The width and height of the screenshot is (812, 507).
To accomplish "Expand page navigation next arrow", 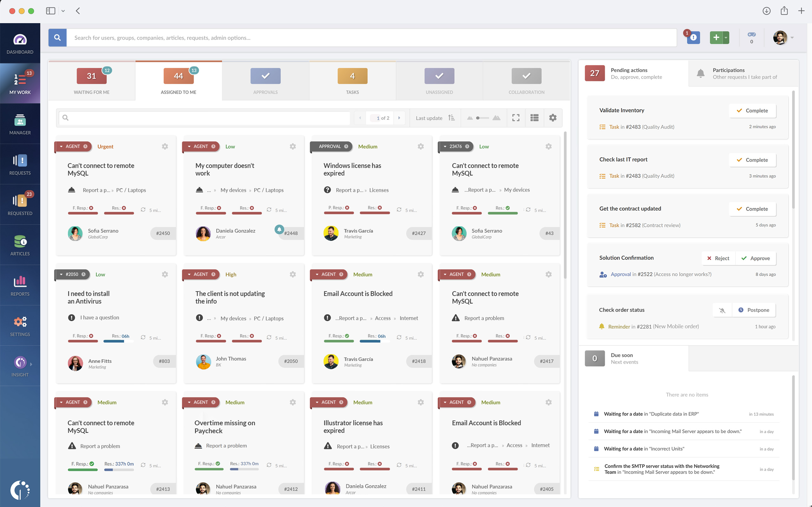I will [x=399, y=118].
